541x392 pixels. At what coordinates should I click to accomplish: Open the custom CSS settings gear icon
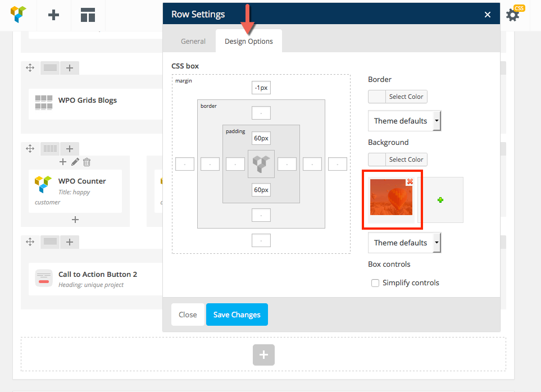[512, 15]
